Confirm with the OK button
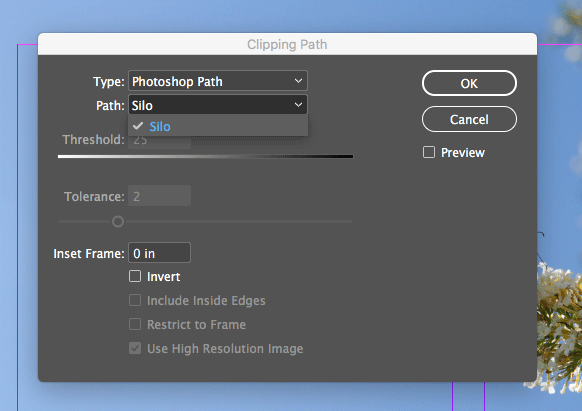This screenshot has width=582, height=411. click(469, 83)
